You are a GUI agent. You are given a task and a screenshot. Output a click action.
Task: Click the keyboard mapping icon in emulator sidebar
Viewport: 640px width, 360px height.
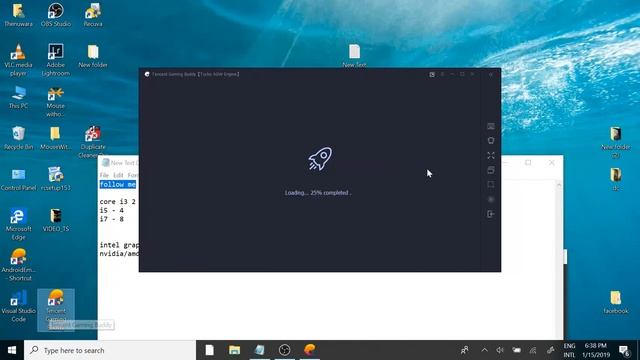(x=491, y=127)
